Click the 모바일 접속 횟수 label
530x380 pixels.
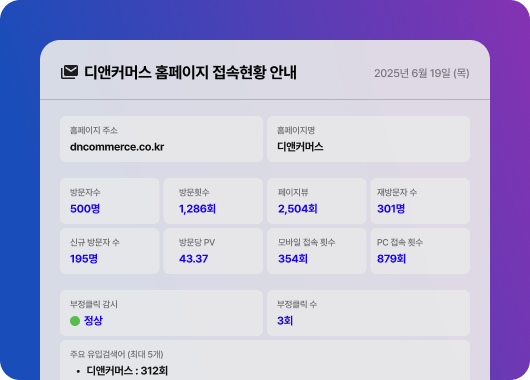(x=306, y=242)
